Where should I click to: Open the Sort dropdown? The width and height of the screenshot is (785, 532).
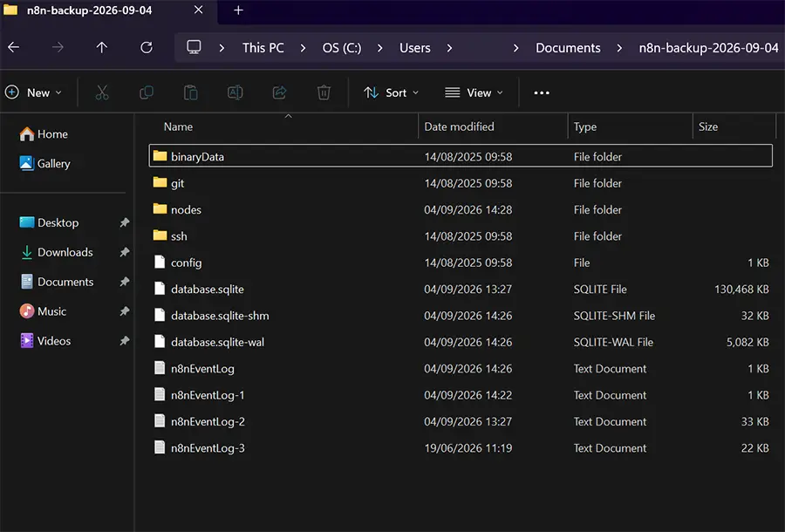pyautogui.click(x=391, y=92)
